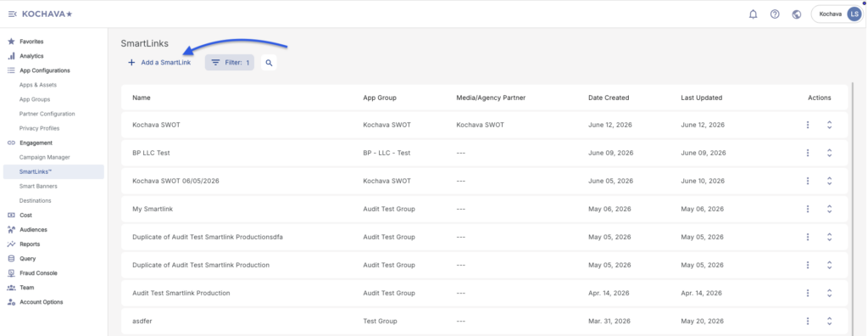Image resolution: width=868 pixels, height=336 pixels.
Task: Open actions menu for Kochava SWOT row
Action: tap(808, 125)
